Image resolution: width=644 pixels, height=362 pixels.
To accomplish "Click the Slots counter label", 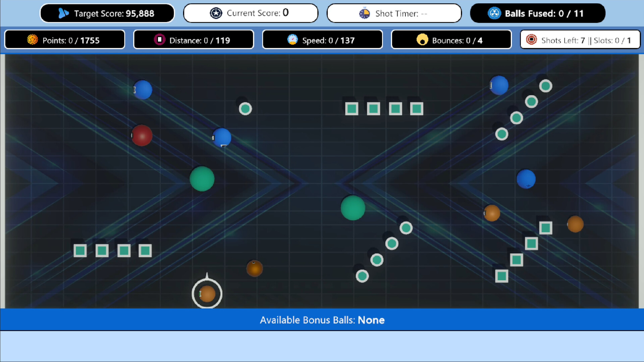I will (x=612, y=40).
